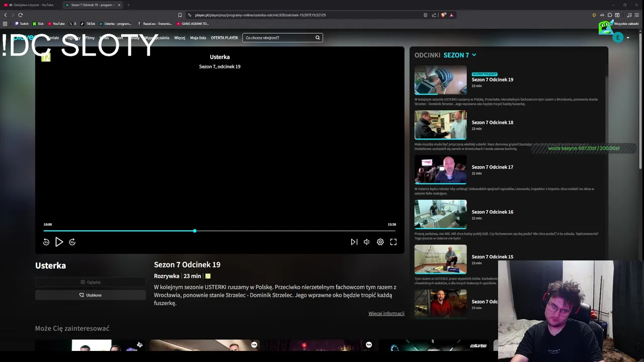Open the browser extensions puzzle icon
This screenshot has width=644, height=362.
pyautogui.click(x=610, y=15)
